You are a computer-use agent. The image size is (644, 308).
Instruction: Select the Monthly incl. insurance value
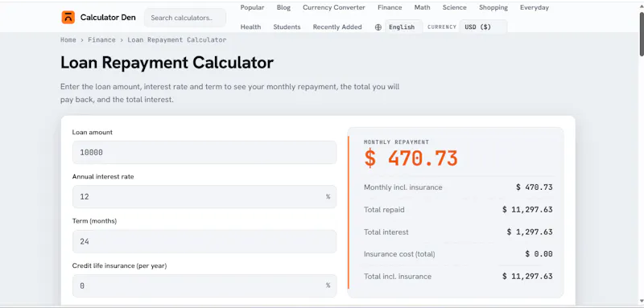535,187
